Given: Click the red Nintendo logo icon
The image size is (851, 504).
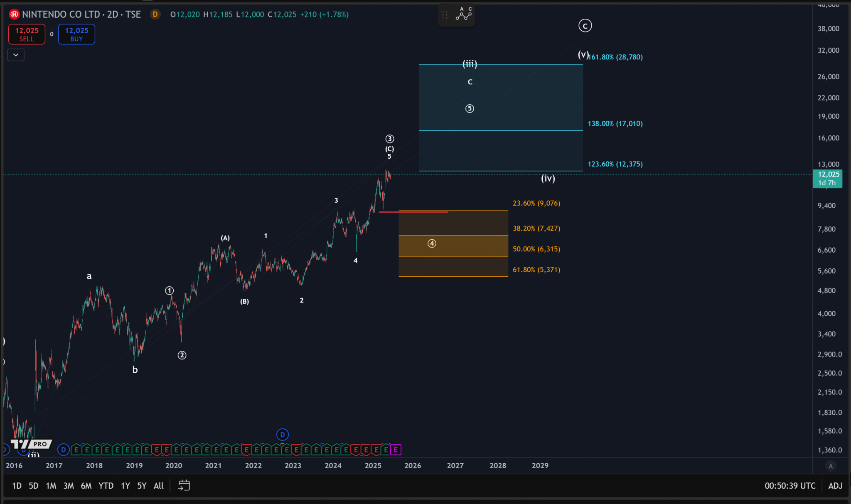Looking at the screenshot, I should click(x=14, y=15).
